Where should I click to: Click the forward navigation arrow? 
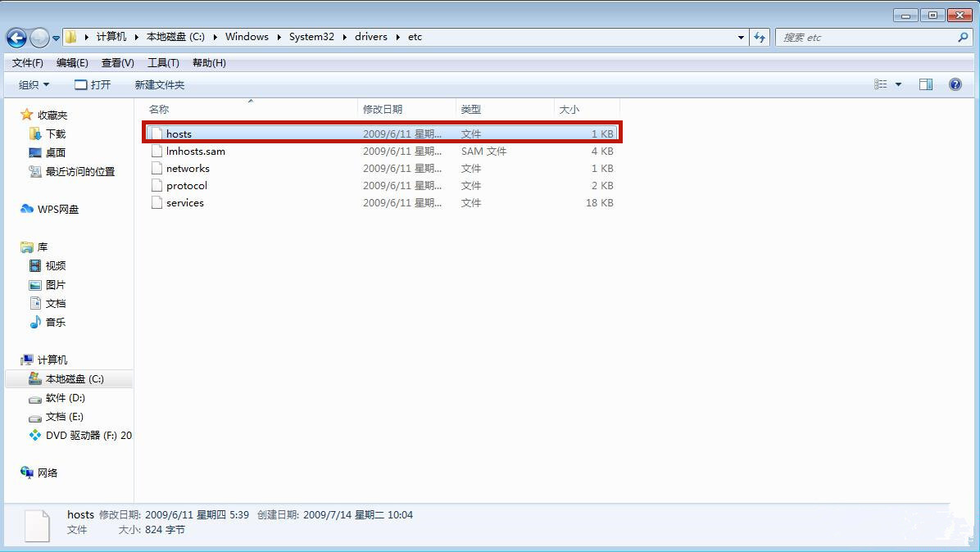[x=38, y=37]
